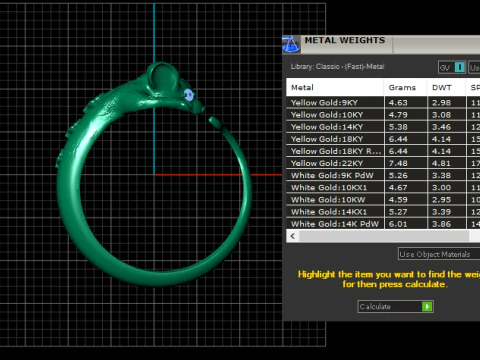Click the scroll left arrow of the table
This screenshot has width=480, height=360.
293,236
